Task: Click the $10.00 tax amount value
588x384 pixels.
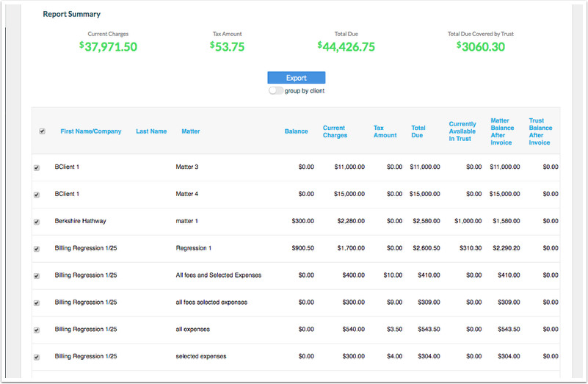Action: pyautogui.click(x=393, y=275)
